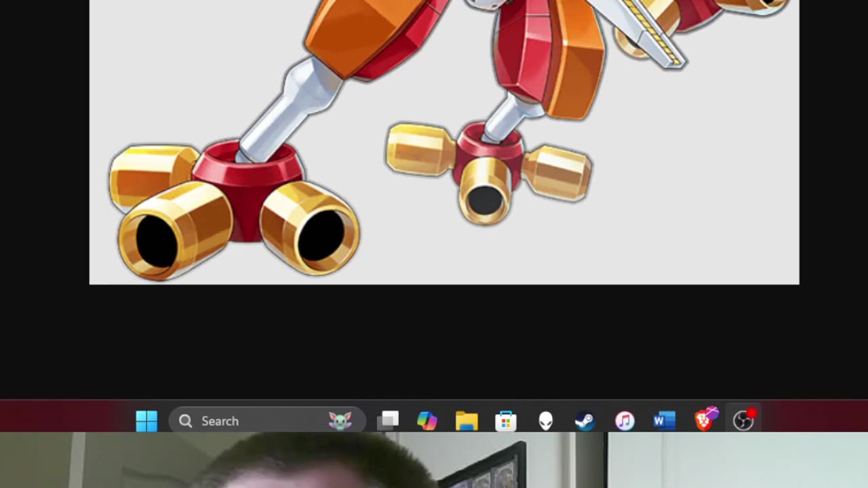Open iTunes music app on the taskbar
The width and height of the screenshot is (868, 488).
point(625,421)
